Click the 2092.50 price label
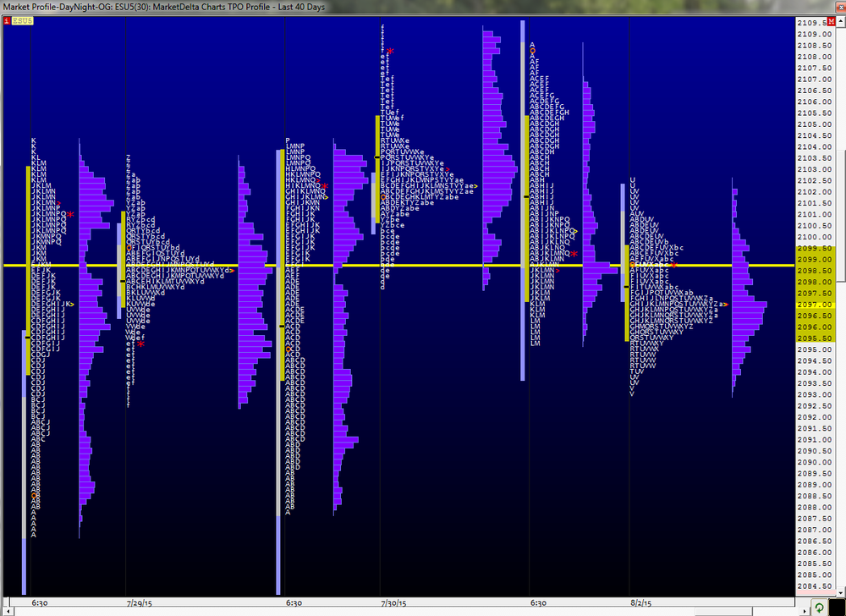846x616 pixels. coord(815,406)
